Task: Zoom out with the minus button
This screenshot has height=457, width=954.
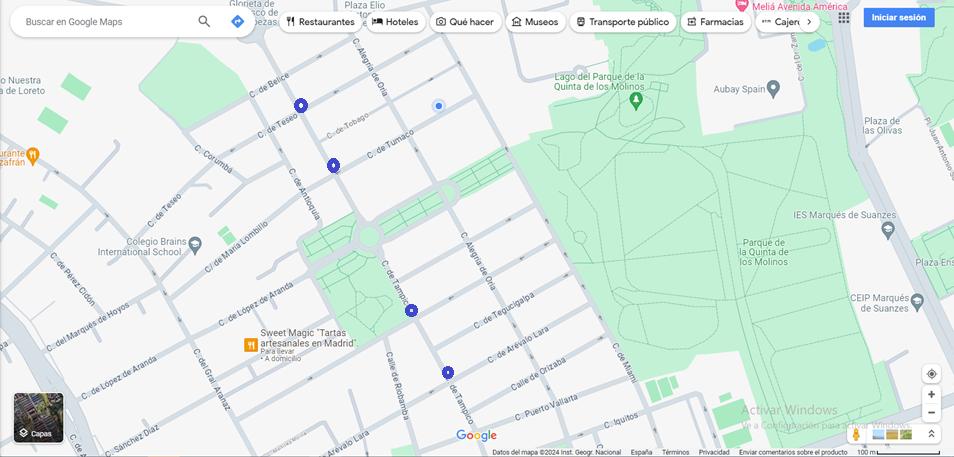Action: click(x=931, y=413)
